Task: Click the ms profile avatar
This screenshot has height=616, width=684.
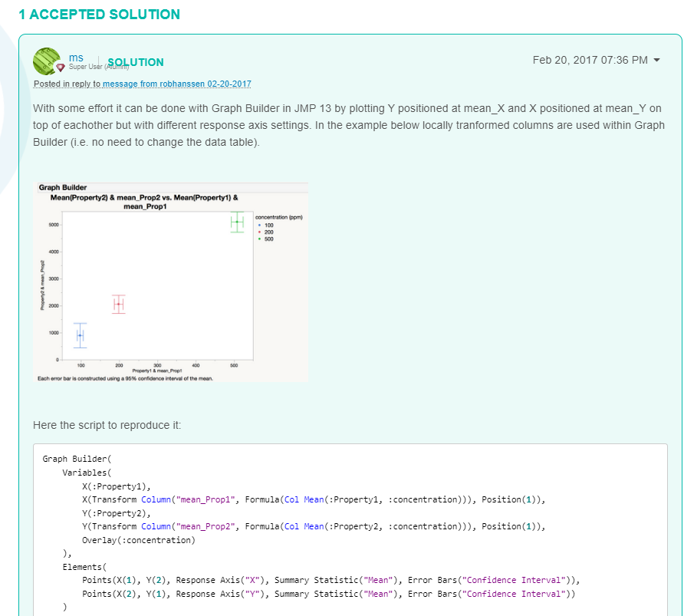Action: click(48, 61)
